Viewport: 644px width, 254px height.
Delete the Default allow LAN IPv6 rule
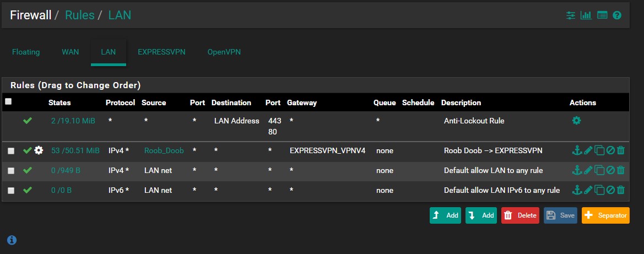tap(621, 190)
